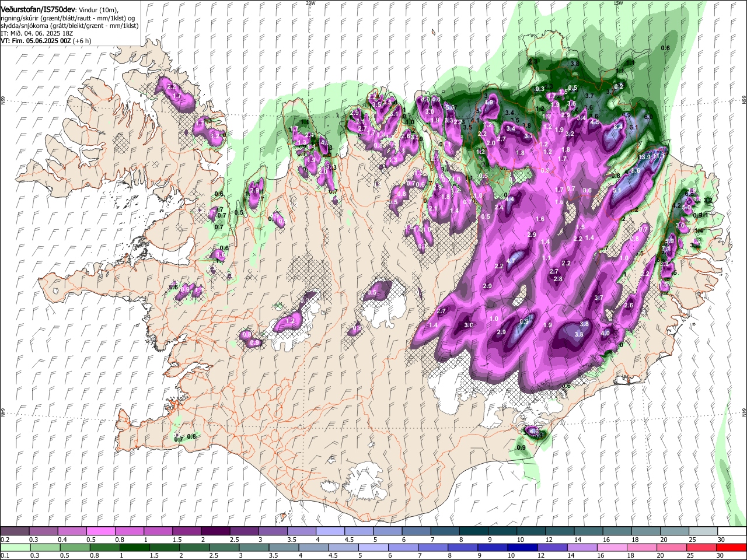Click the 0.1 label in the bottom legend row
The width and height of the screenshot is (747, 560).
tap(4, 555)
